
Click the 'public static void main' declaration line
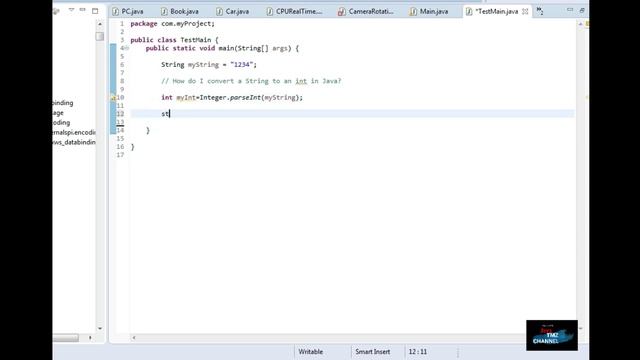pyautogui.click(x=222, y=48)
